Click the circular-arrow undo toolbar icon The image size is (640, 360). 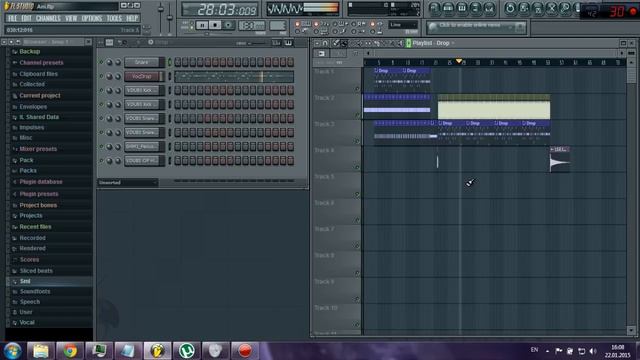pyautogui.click(x=510, y=8)
